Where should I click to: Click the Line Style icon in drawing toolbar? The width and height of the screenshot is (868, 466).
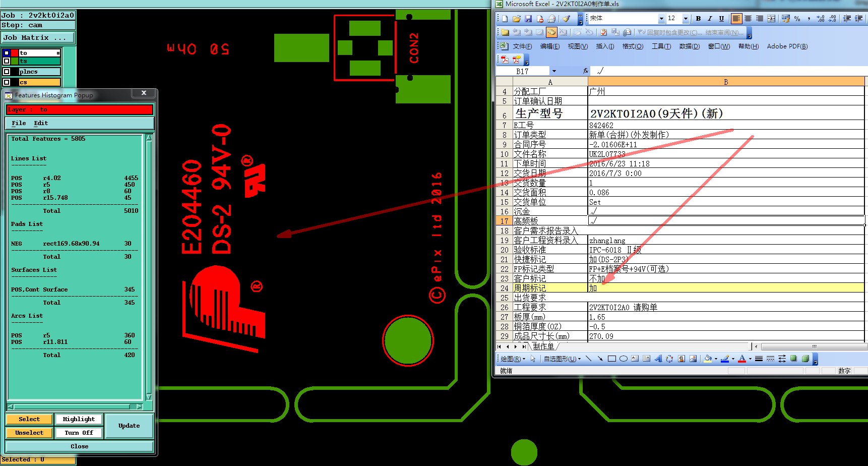click(x=759, y=359)
